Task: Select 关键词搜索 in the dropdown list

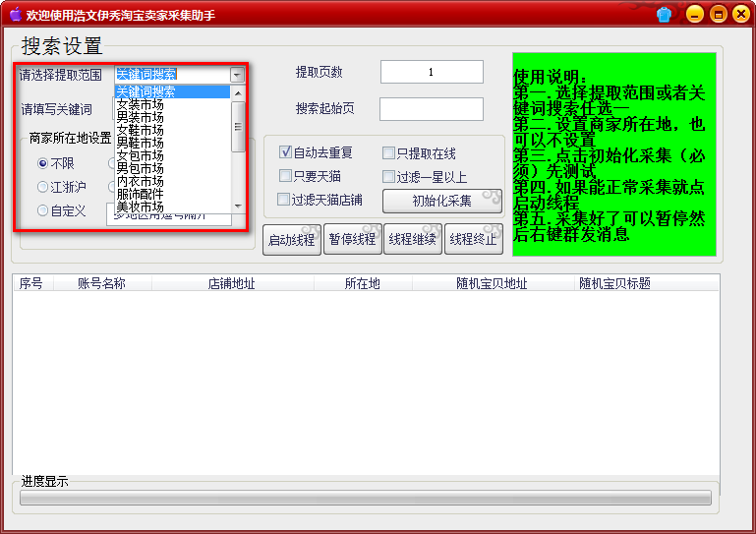Action: (173, 91)
